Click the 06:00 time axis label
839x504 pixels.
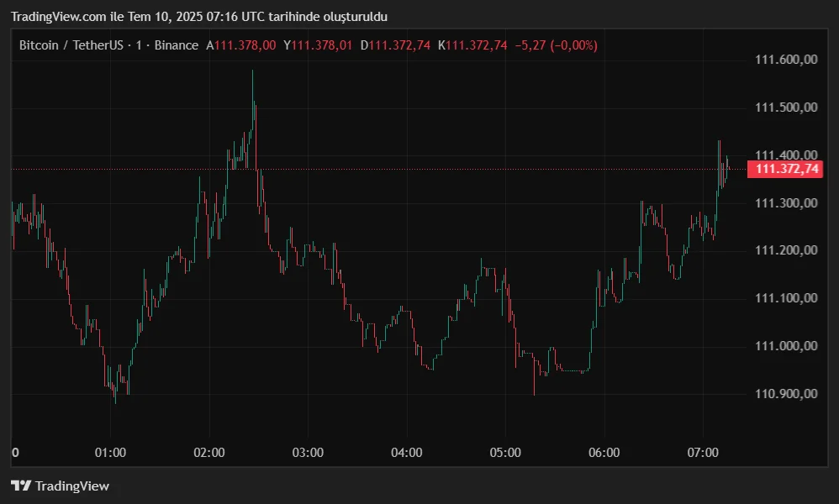[604, 453]
